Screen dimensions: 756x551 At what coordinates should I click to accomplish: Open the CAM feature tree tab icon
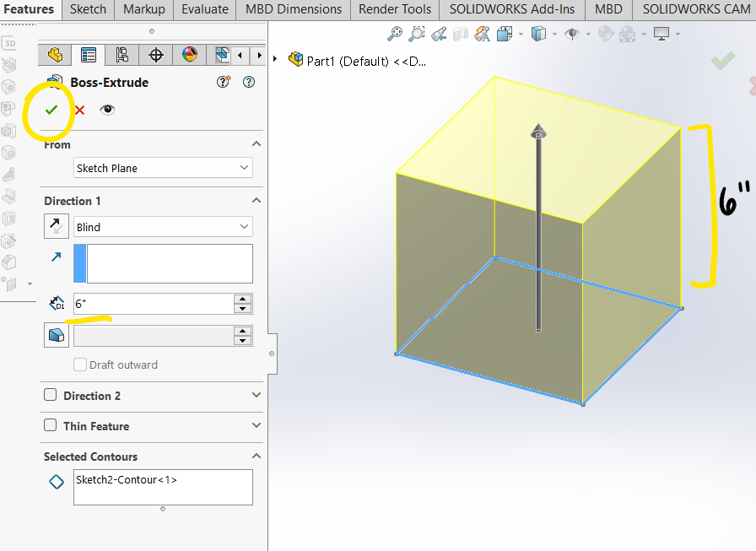(x=221, y=55)
